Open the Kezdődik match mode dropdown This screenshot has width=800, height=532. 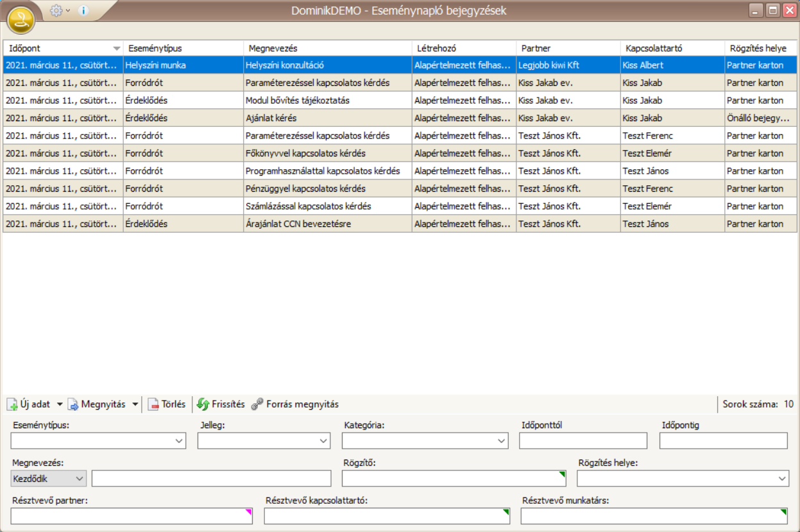(x=49, y=479)
